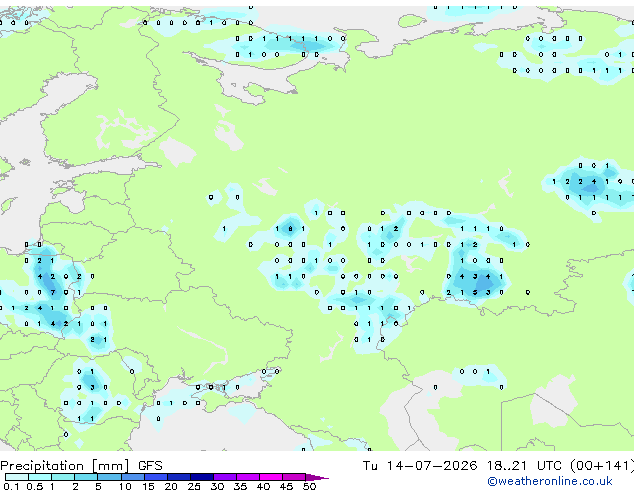Viewport: 634px width, 490px height.
Task: Click the legend label '15'
Action: pyautogui.click(x=148, y=486)
